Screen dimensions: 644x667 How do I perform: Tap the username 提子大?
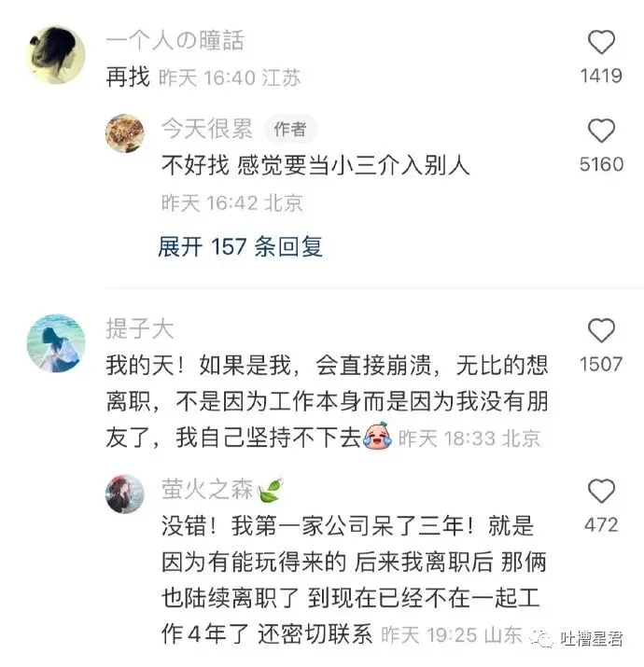pos(140,329)
